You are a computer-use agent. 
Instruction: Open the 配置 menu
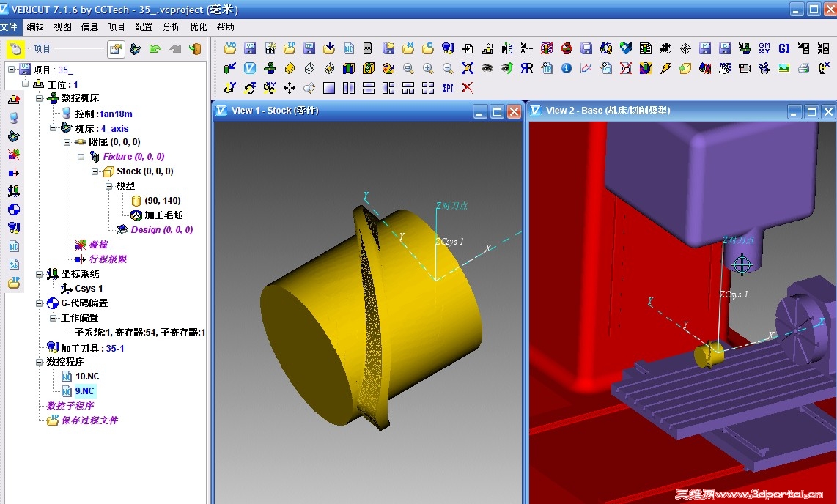(144, 26)
